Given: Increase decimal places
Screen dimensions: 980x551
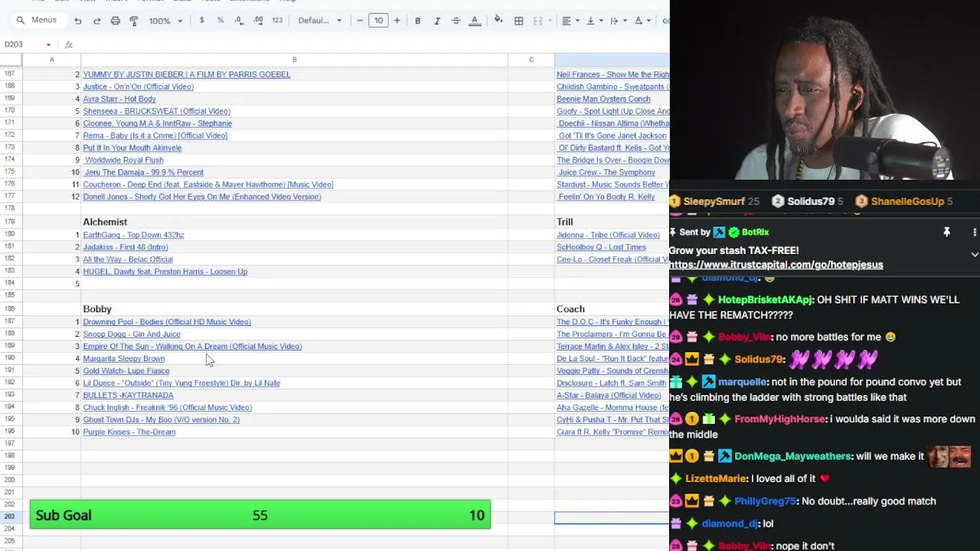Looking at the screenshot, I should (x=258, y=21).
